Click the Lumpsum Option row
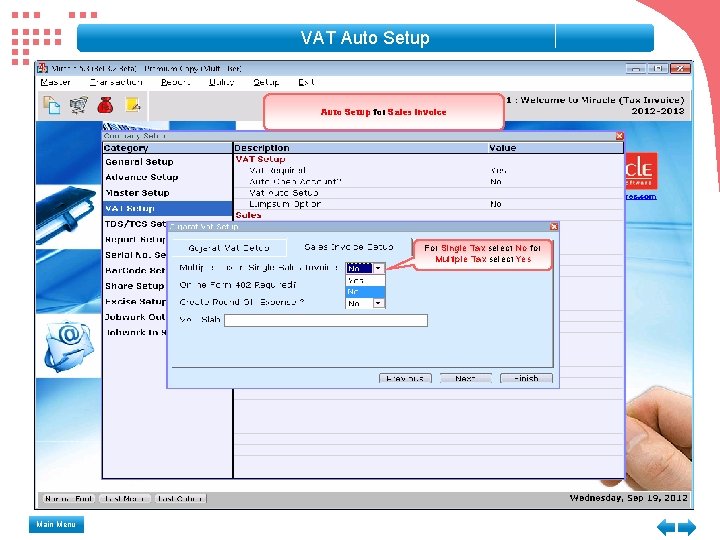Screen dimensions: 720x540 coord(429,204)
